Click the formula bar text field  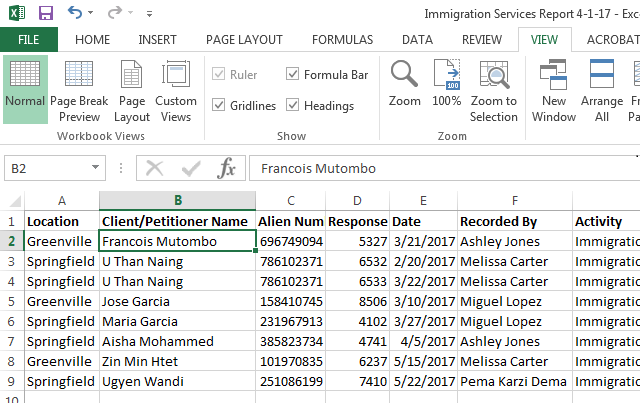point(440,169)
